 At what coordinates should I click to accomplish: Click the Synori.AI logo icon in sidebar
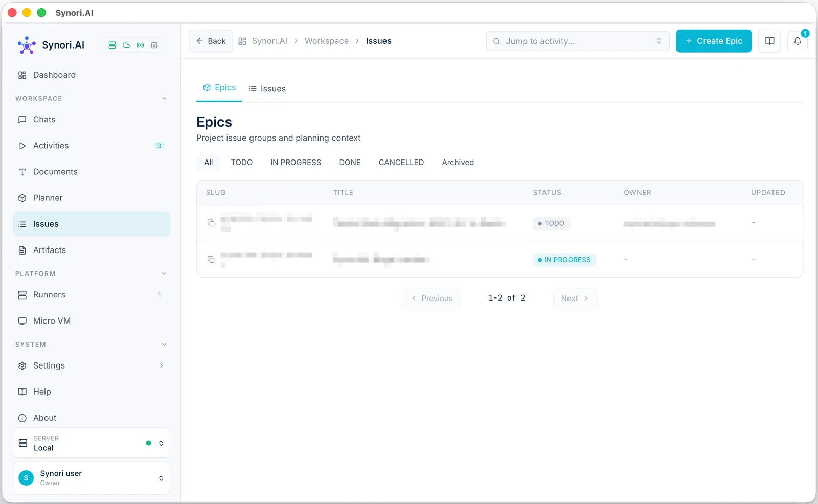pyautogui.click(x=27, y=45)
